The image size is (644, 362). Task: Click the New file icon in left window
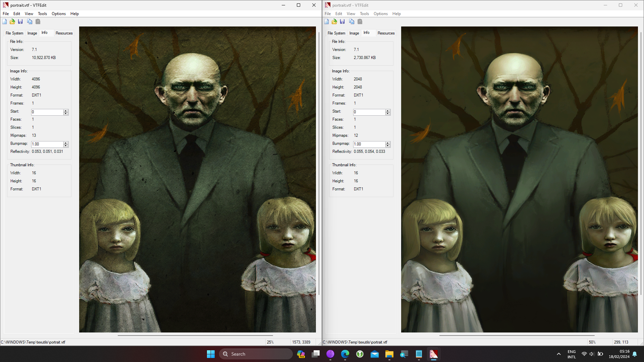click(x=5, y=22)
